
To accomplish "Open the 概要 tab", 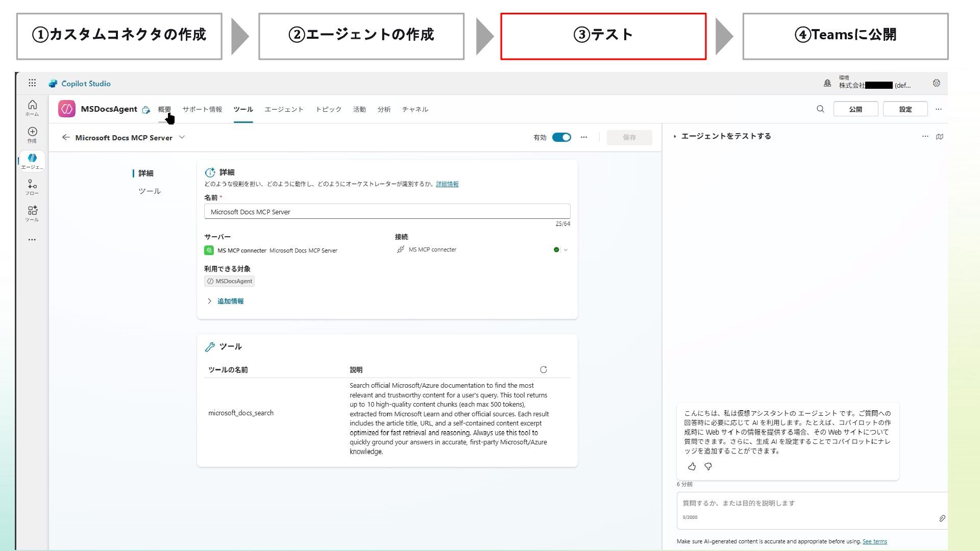I will 164,109.
